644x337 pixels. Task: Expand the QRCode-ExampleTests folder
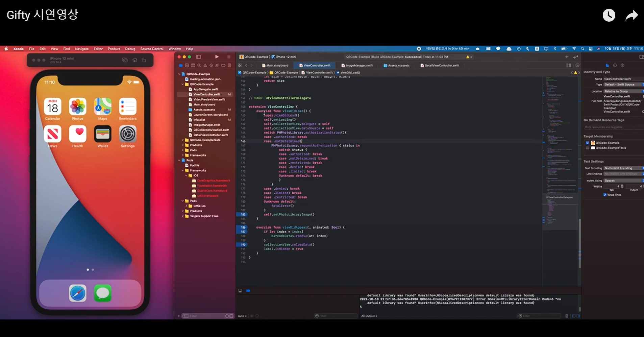(x=183, y=140)
